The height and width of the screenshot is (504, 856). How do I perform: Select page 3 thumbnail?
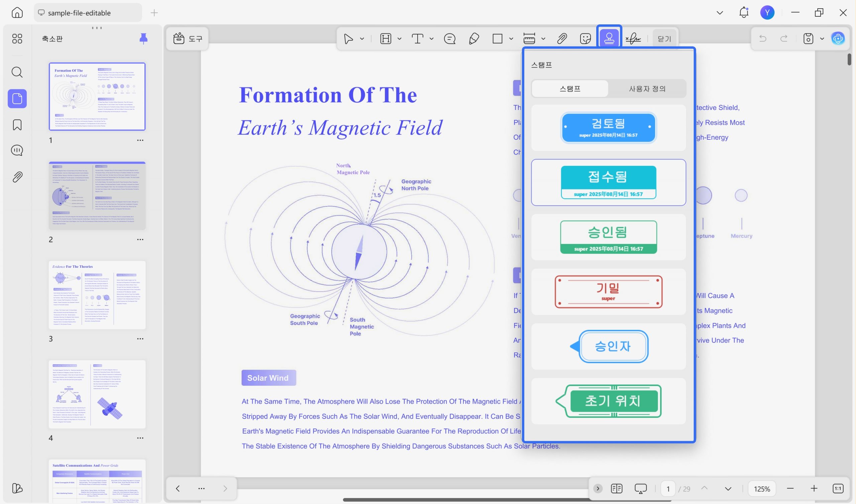click(x=97, y=295)
